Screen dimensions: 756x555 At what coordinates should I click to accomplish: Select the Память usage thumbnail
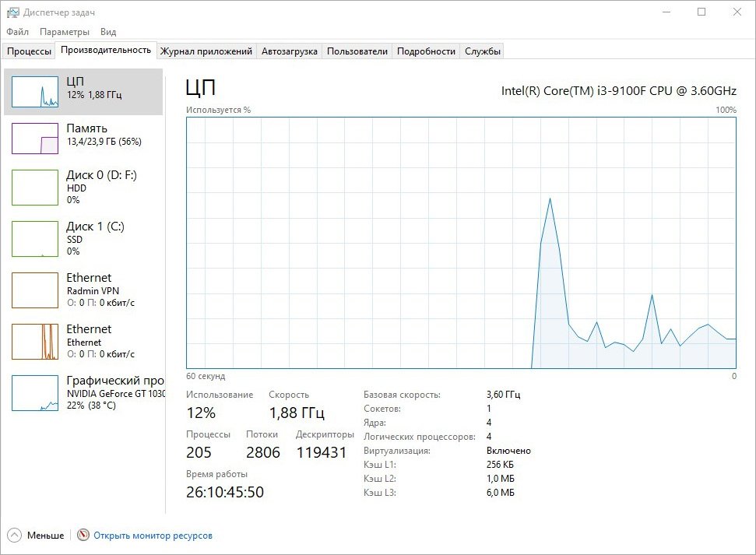pos(35,139)
